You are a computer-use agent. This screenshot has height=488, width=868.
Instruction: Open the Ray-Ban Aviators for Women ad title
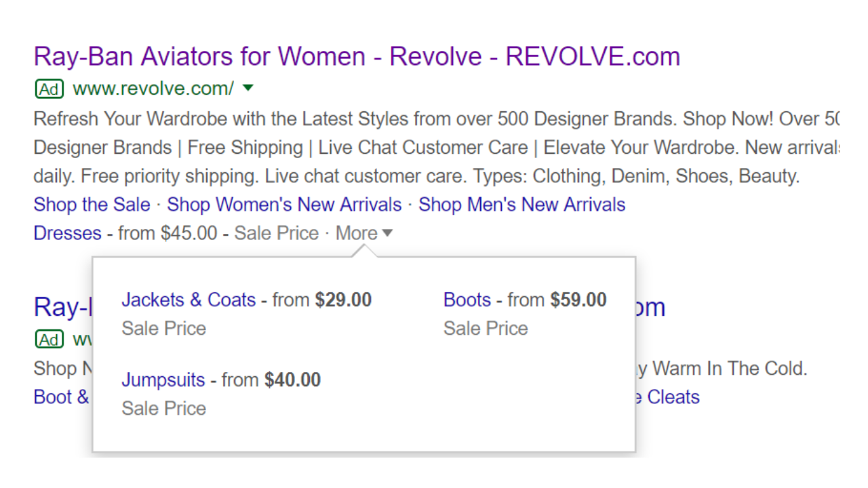(x=357, y=56)
